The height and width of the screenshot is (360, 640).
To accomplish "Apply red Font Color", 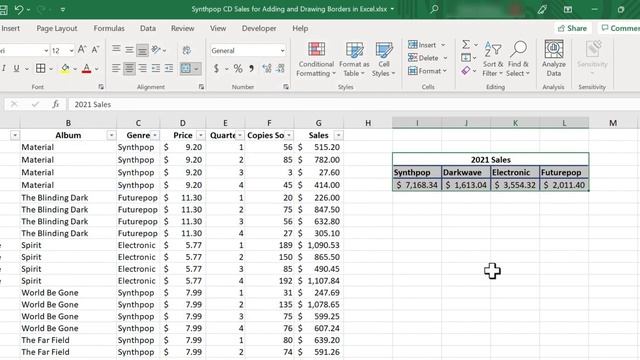I will click(86, 69).
